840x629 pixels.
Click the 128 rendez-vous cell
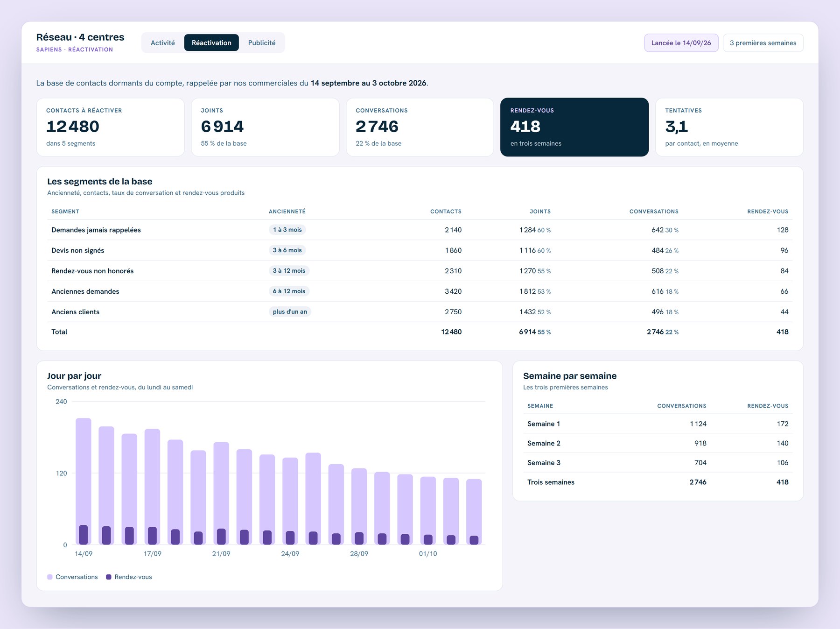(783, 230)
